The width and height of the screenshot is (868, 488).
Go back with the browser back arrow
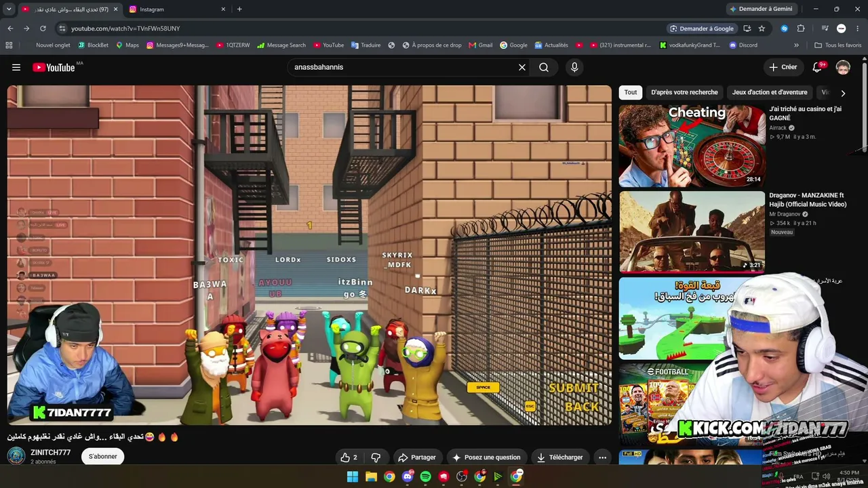click(x=10, y=28)
